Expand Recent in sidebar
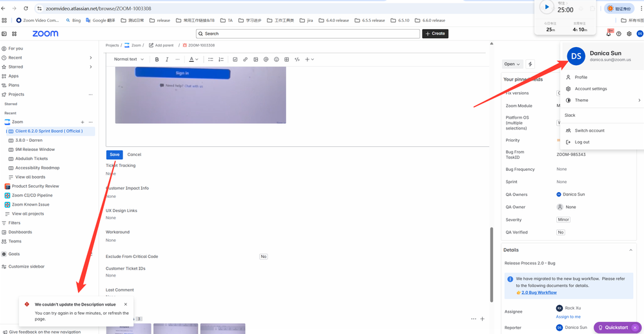This screenshot has width=644, height=334. click(x=91, y=57)
